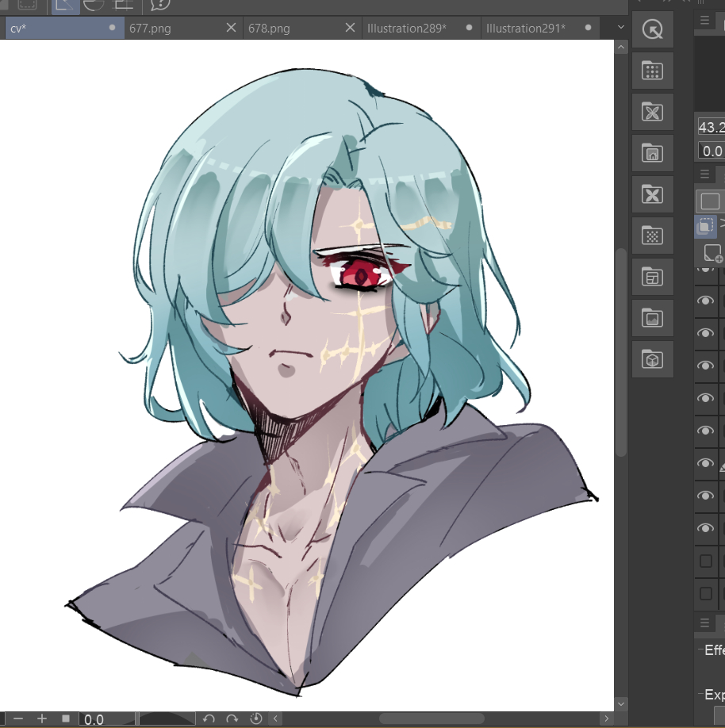Open the image material folder with picture icon

[x=652, y=318]
